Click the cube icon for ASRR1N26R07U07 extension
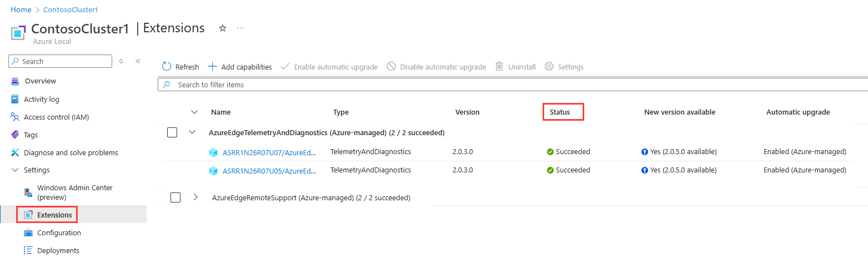Viewport: 868px width, 262px height. tap(213, 152)
